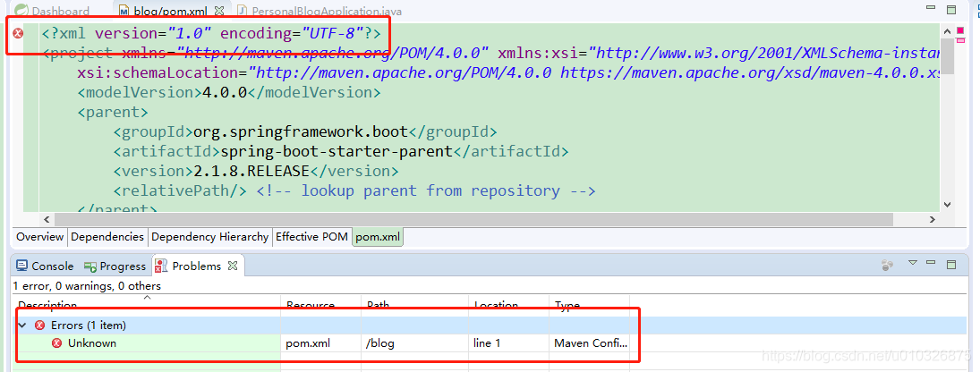
Task: Click the 2.1.8.RELEASE version text
Action: [x=251, y=171]
